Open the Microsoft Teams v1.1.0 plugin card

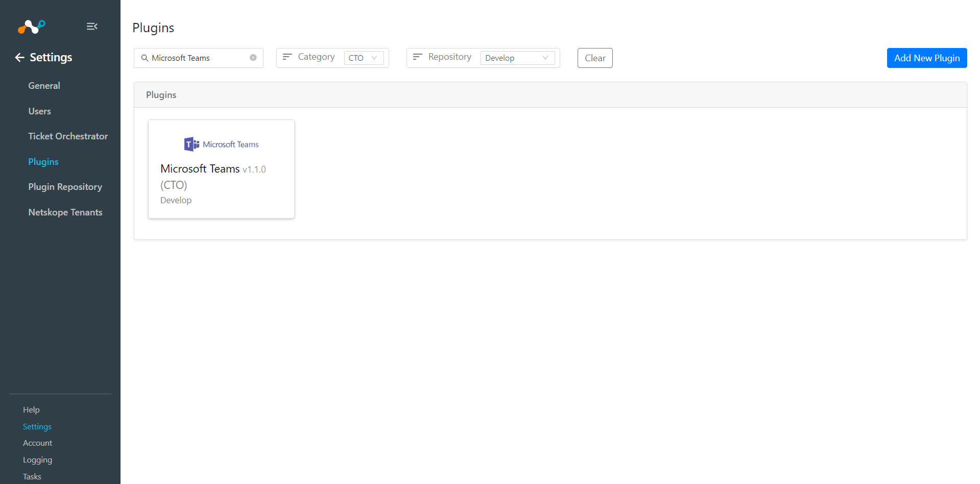pos(221,169)
